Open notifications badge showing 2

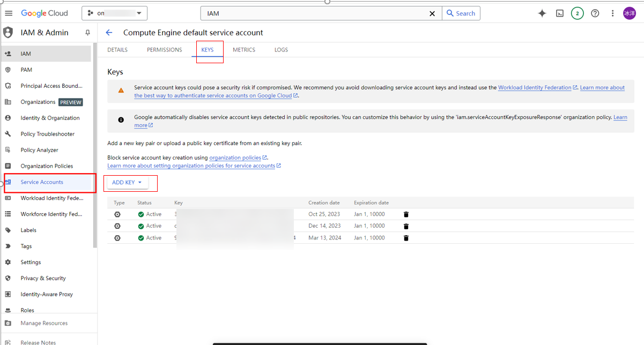577,13
